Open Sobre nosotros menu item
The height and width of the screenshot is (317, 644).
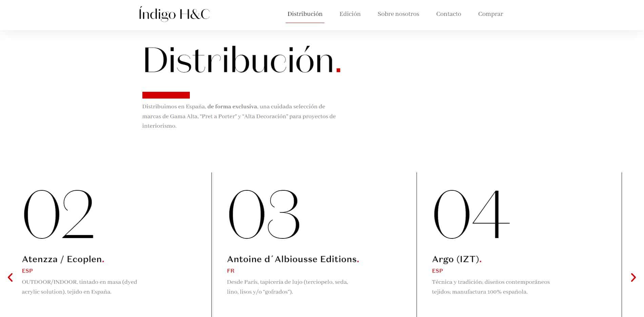tap(398, 14)
